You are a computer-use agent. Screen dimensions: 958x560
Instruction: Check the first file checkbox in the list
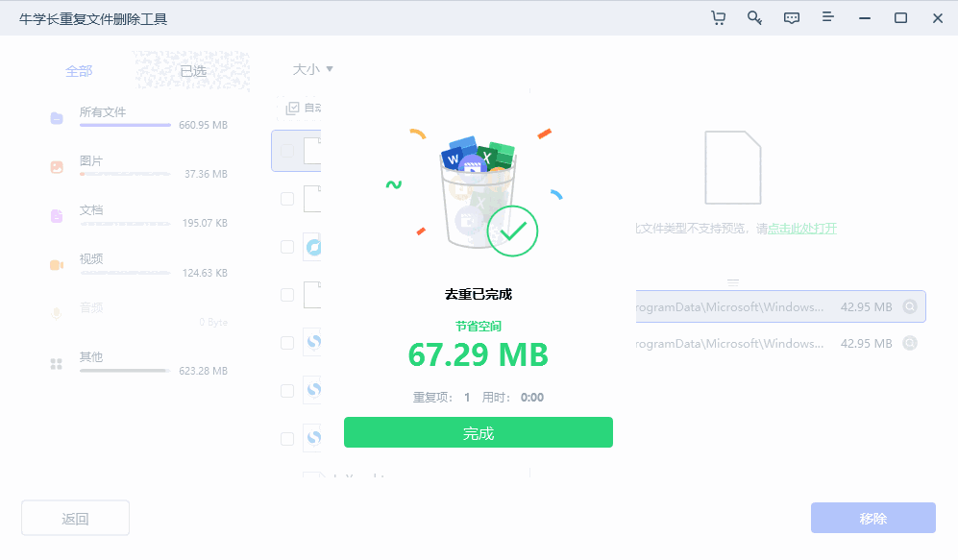coord(286,151)
